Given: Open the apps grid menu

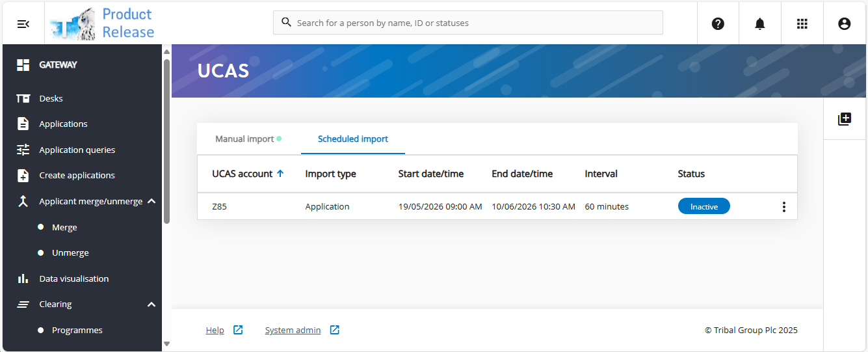Looking at the screenshot, I should pyautogui.click(x=802, y=23).
